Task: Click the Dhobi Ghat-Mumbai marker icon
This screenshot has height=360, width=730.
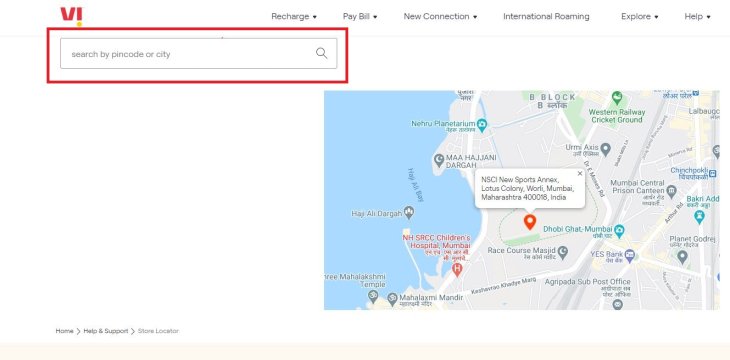Action: click(619, 230)
